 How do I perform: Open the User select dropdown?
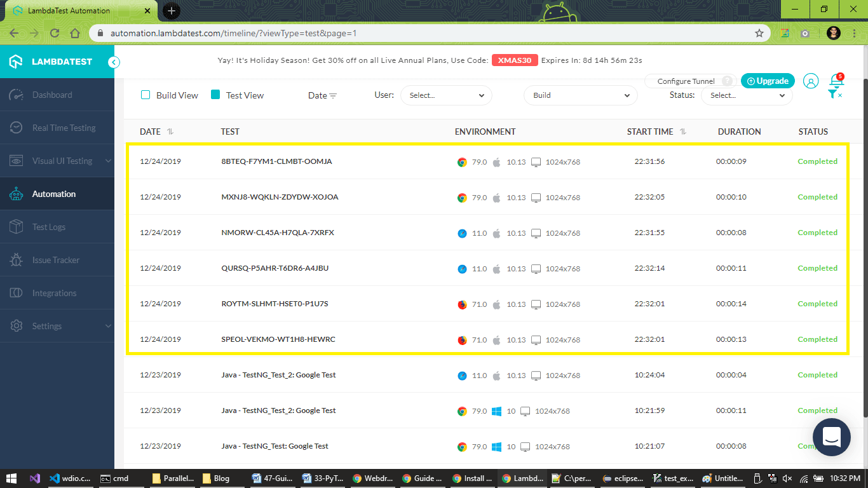[446, 95]
